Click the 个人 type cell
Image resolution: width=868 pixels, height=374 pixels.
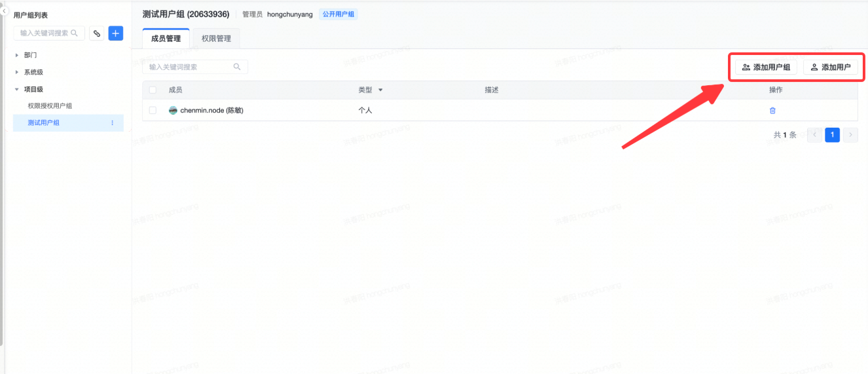point(365,111)
